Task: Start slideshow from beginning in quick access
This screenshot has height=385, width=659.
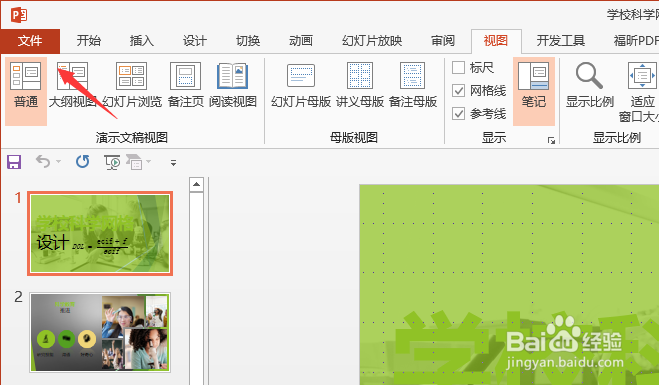Action: coord(112,162)
